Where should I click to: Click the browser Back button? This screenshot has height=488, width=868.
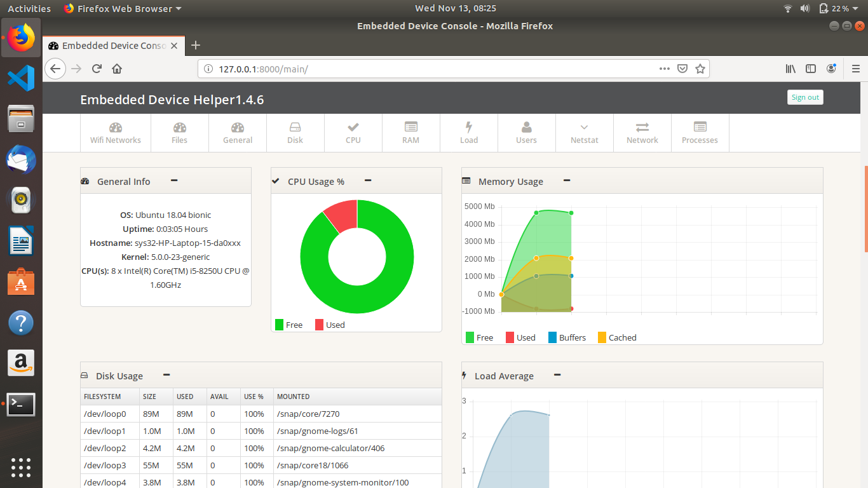55,69
